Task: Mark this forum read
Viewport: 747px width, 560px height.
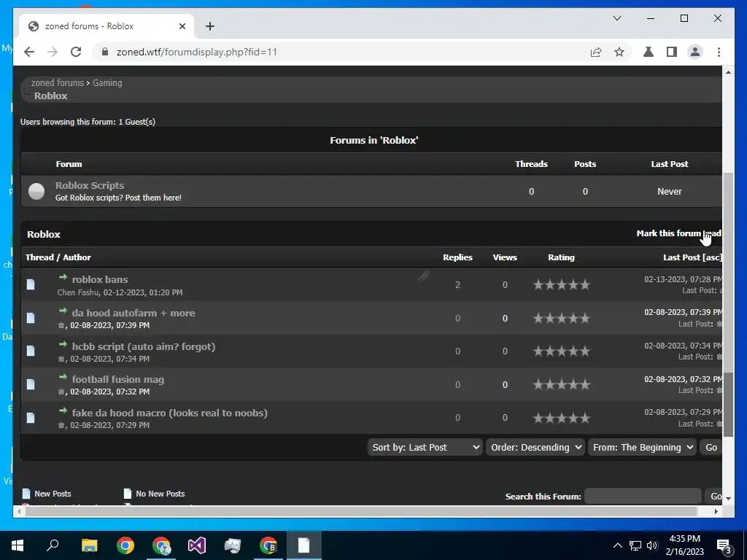Action: coord(679,233)
